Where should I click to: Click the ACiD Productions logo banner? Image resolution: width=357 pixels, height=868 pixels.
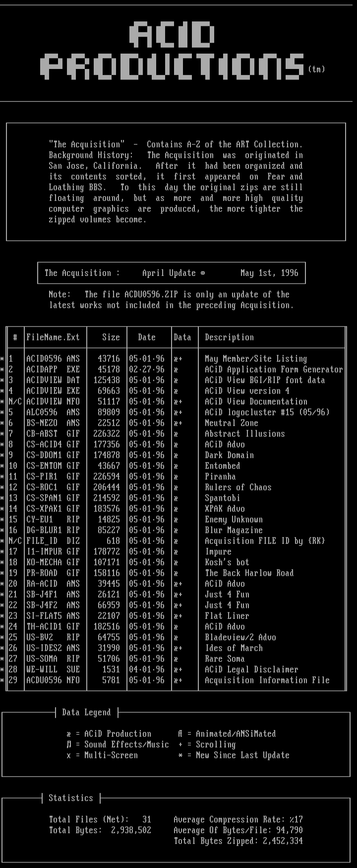tap(172, 51)
